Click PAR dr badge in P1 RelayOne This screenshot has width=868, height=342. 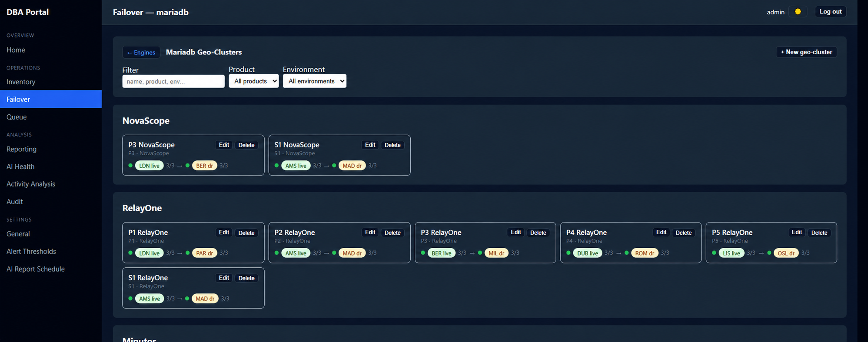(x=204, y=253)
